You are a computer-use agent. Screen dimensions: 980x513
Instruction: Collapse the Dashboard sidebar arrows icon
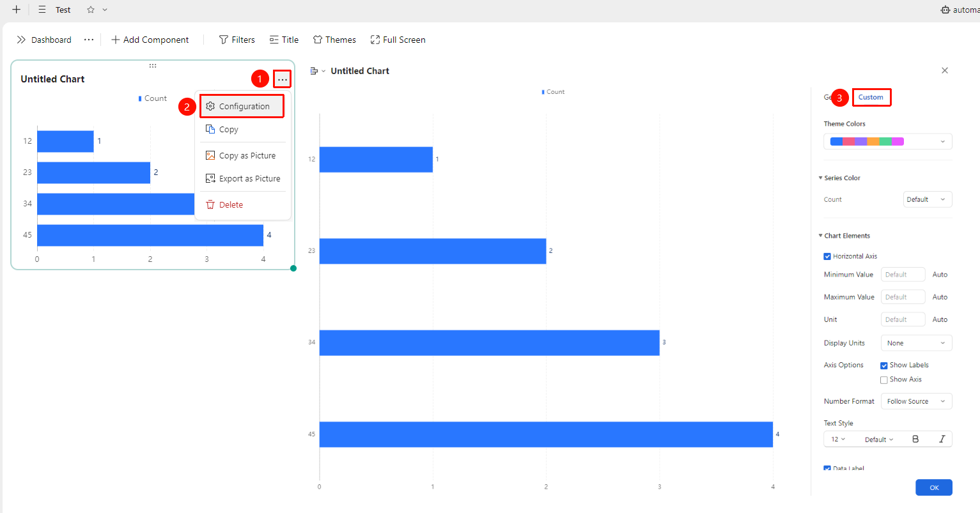click(21, 40)
